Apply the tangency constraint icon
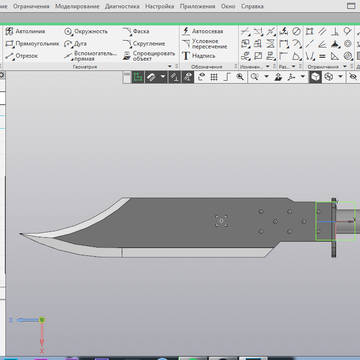This screenshot has width=360, height=360. [x=348, y=31]
